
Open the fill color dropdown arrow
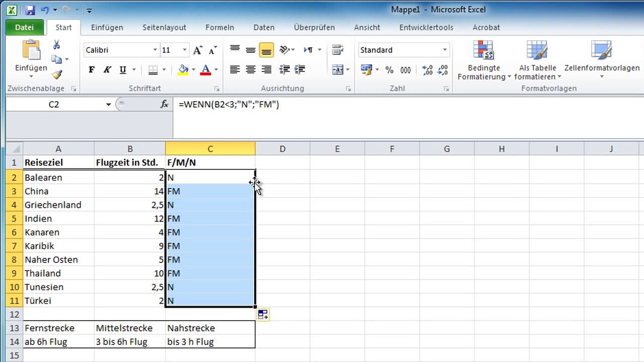194,70
